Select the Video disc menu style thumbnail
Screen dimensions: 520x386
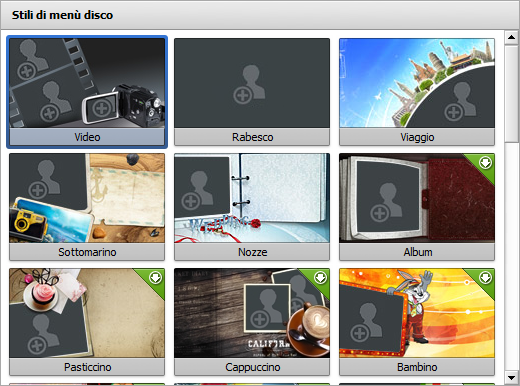(x=87, y=83)
